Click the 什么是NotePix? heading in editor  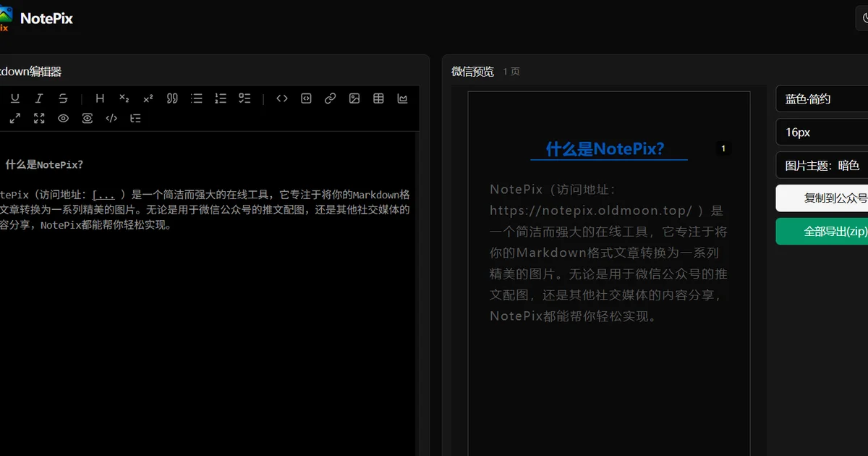click(x=44, y=164)
